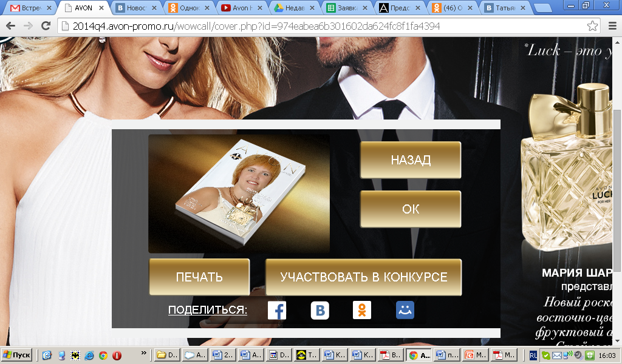This screenshot has height=364, width=622.
Task: Open the mail envelope tray icon
Action: pyautogui.click(x=556, y=356)
